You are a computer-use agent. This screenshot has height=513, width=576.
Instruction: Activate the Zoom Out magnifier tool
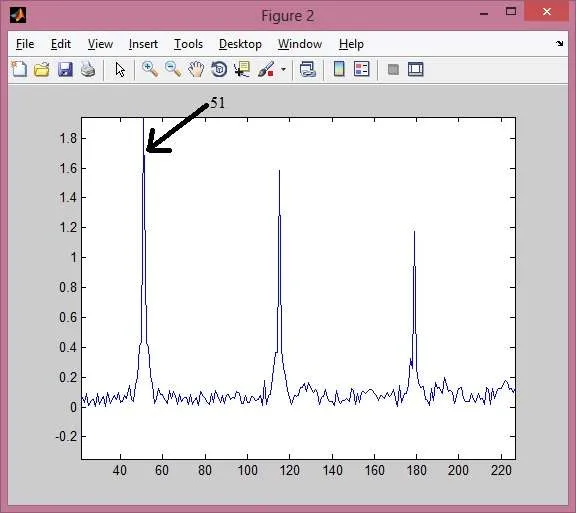point(173,69)
